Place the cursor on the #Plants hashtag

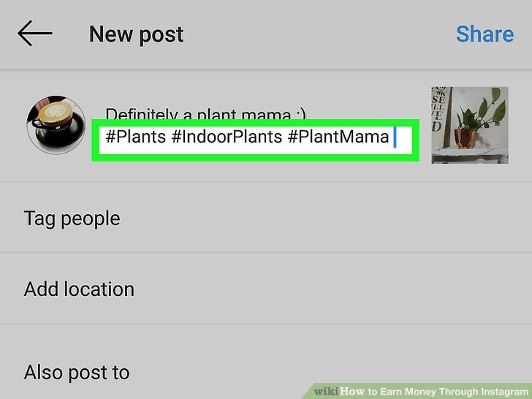(136, 137)
